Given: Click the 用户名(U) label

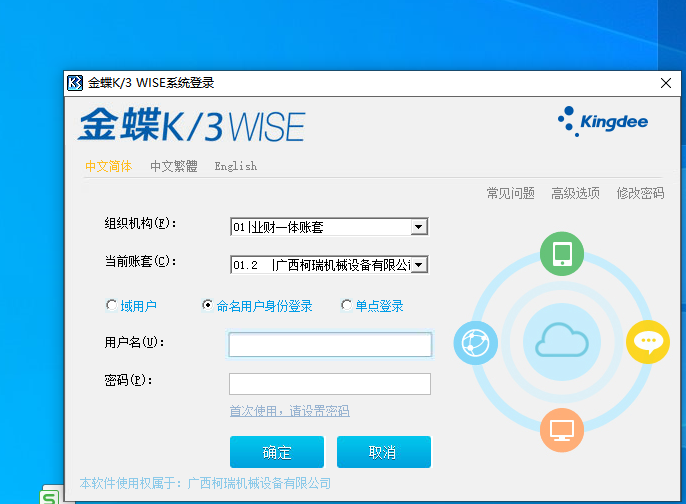Looking at the screenshot, I should (134, 342).
